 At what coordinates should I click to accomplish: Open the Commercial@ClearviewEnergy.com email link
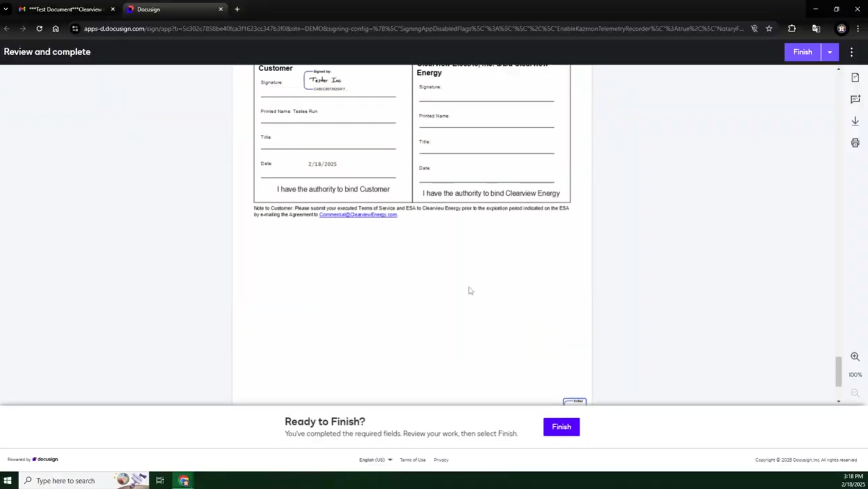358,214
